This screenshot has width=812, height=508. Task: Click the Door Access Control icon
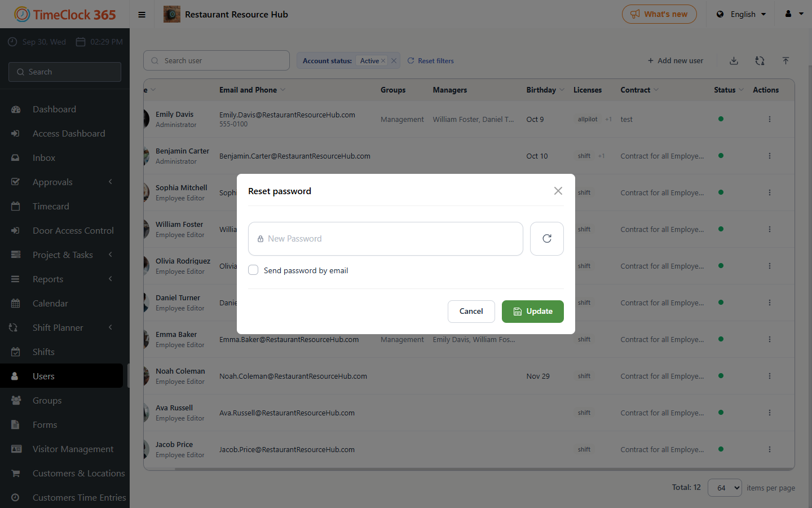tap(15, 230)
